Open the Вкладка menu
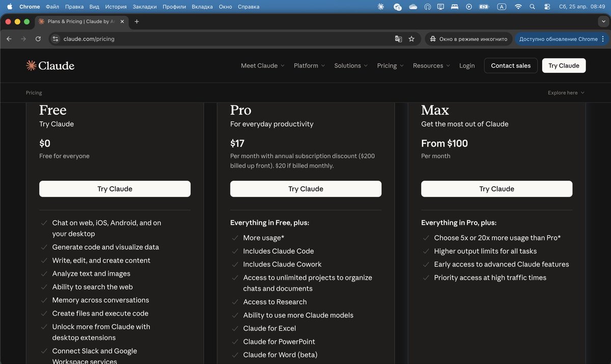The height and width of the screenshot is (364, 611). (x=202, y=7)
